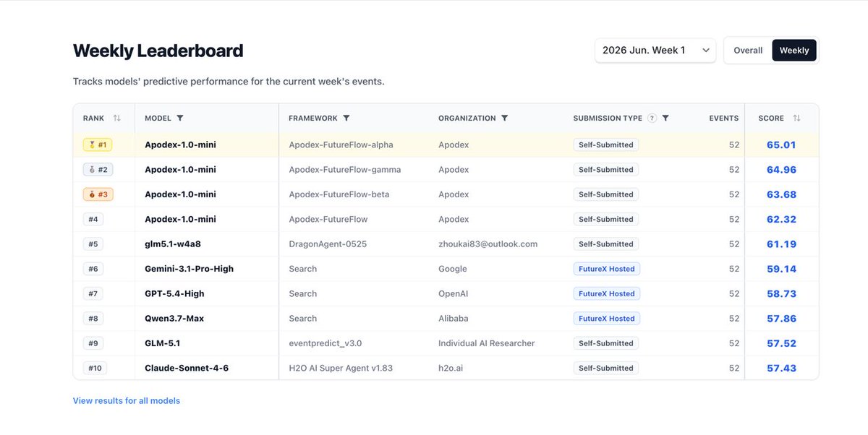This screenshot has width=868, height=435.
Task: Filter the Framework column
Action: [x=346, y=118]
